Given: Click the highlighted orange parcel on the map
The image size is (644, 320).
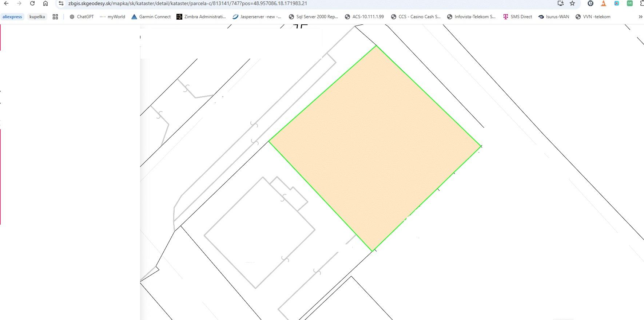Looking at the screenshot, I should pyautogui.click(x=375, y=147).
